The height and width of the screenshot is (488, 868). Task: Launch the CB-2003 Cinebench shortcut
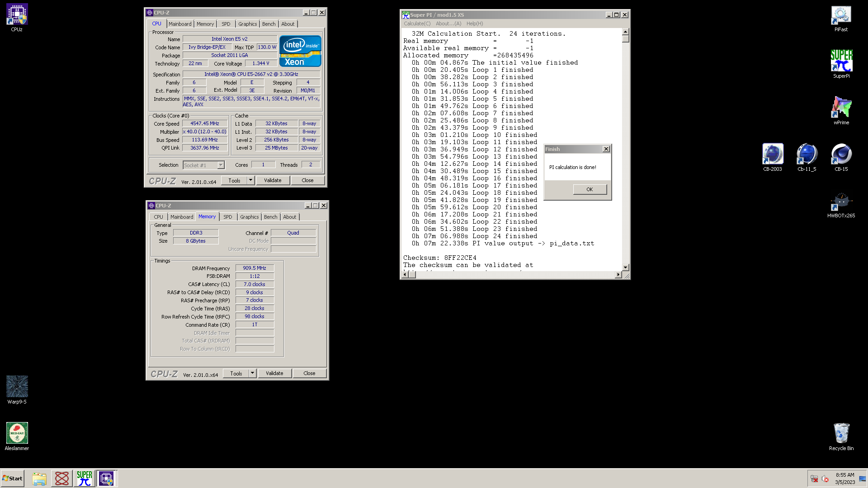click(772, 157)
